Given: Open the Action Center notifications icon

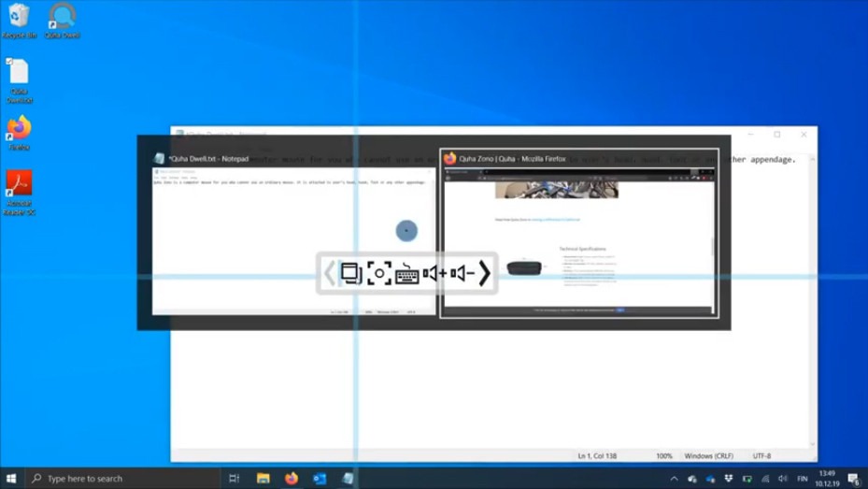Looking at the screenshot, I should (x=854, y=479).
